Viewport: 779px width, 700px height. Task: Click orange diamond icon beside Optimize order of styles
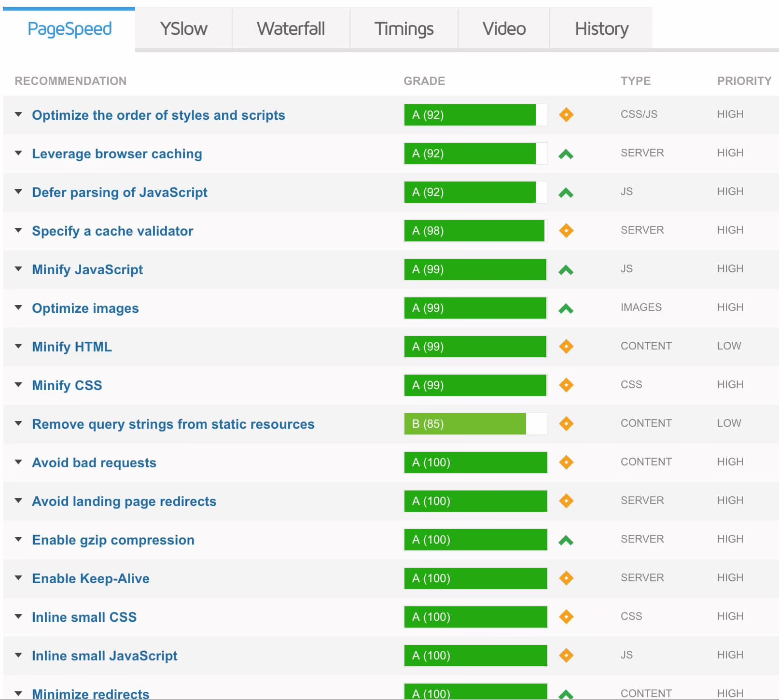click(566, 115)
